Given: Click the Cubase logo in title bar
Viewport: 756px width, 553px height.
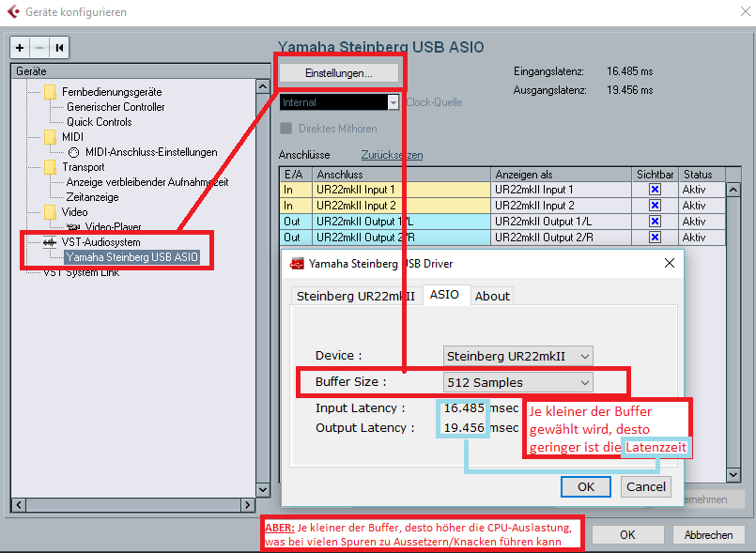Looking at the screenshot, I should (13, 11).
